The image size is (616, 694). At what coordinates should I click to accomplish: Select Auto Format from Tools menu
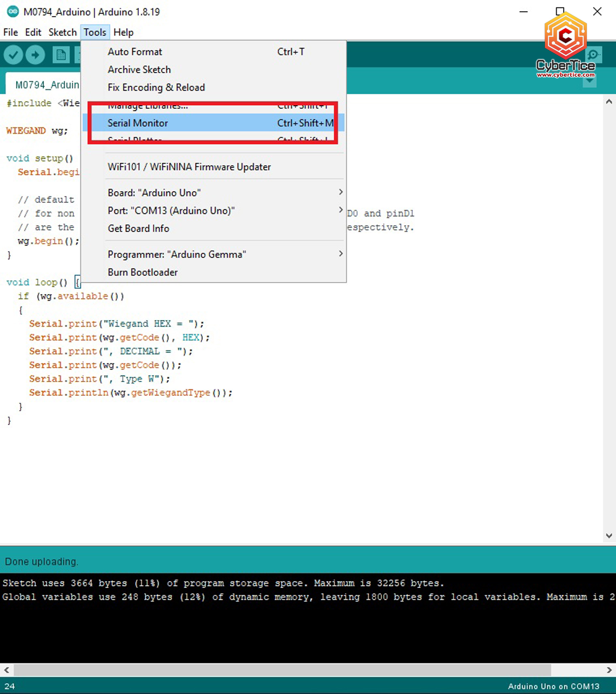click(x=213, y=52)
